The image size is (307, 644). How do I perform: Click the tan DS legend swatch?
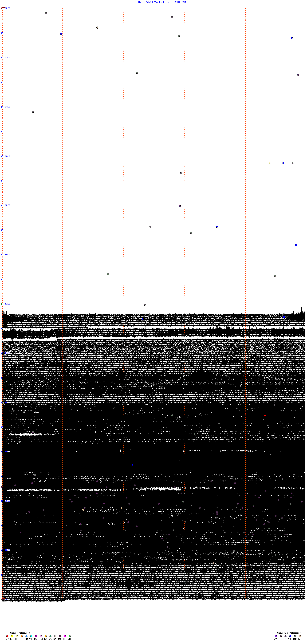pos(300,636)
